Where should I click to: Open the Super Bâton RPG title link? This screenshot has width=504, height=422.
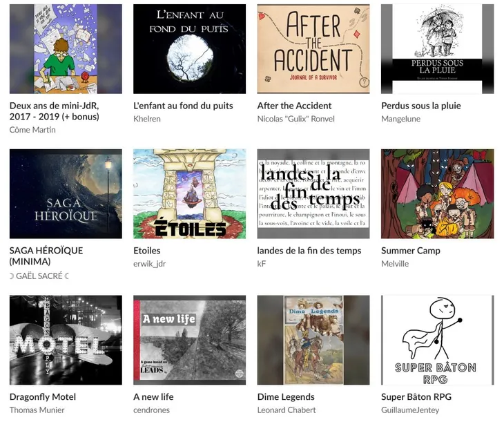(416, 397)
